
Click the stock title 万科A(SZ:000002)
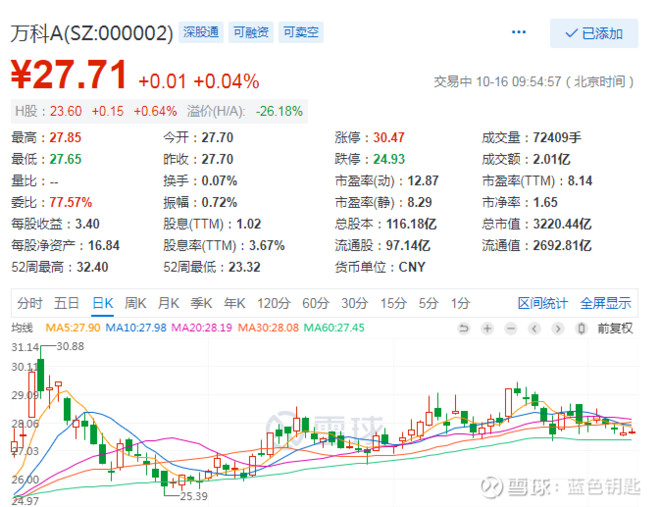coord(92,33)
